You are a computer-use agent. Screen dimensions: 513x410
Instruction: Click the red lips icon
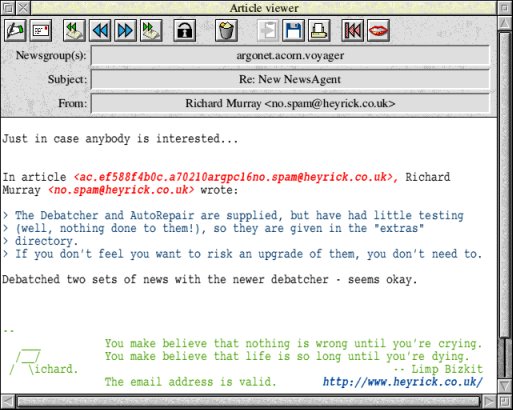[378, 30]
